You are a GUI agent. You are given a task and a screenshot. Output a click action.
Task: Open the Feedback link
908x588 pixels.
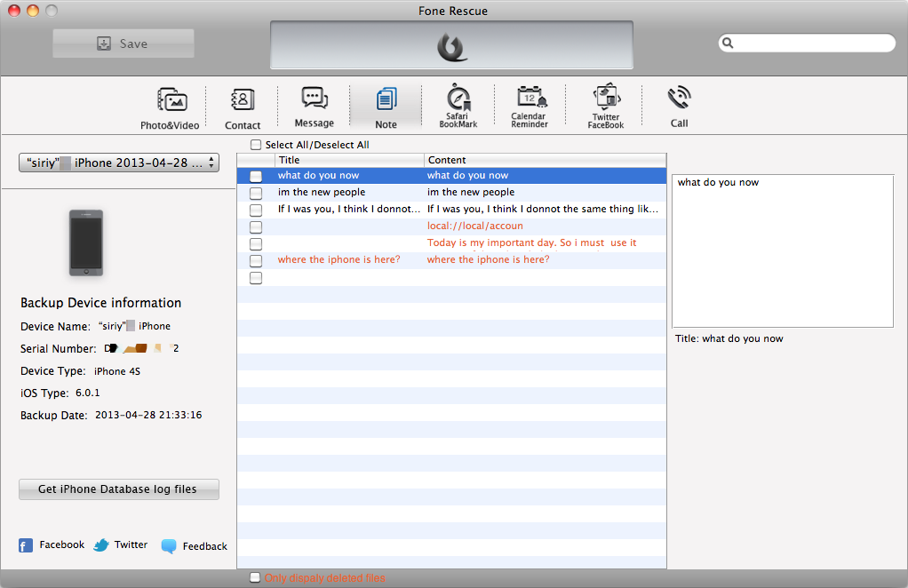[205, 546]
